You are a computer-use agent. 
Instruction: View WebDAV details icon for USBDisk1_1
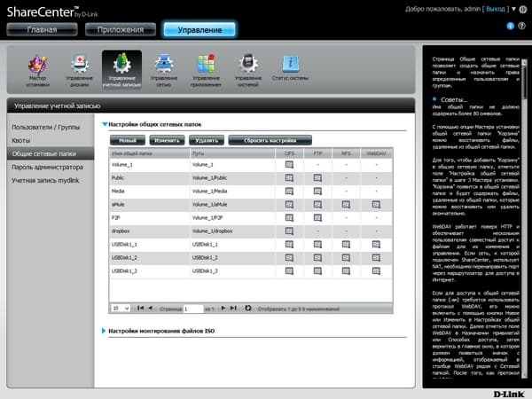[376, 245]
